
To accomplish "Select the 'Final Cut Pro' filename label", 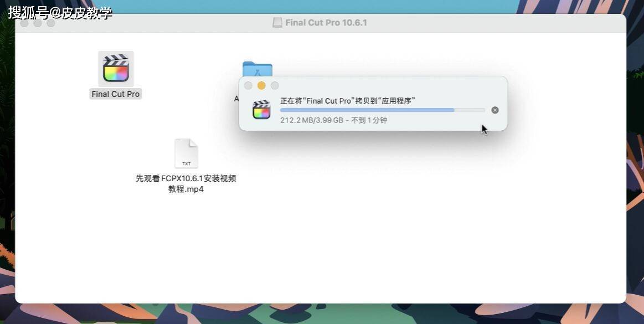I will [x=115, y=94].
